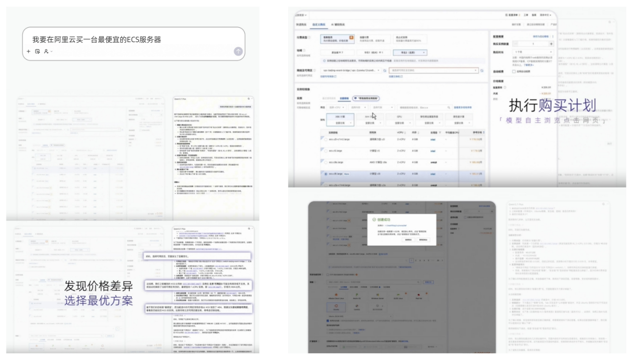Choose the 华东1 (杭州) region button
The width and height of the screenshot is (639, 364).
[374, 53]
